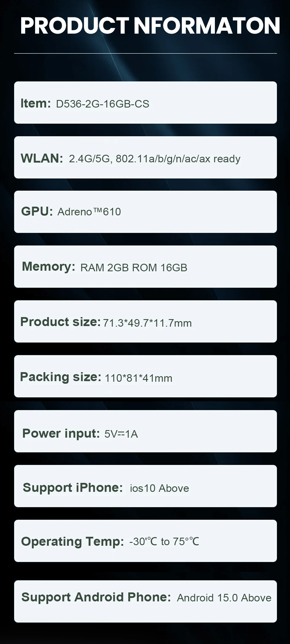The height and width of the screenshot is (644, 290).
Task: Click the -30℃ to 75℃ range
Action: [164, 541]
